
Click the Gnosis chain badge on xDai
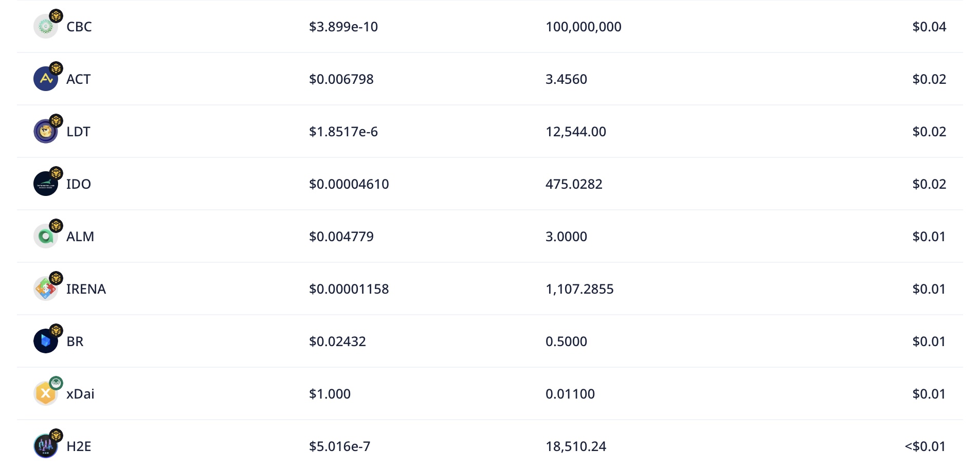pos(56,383)
